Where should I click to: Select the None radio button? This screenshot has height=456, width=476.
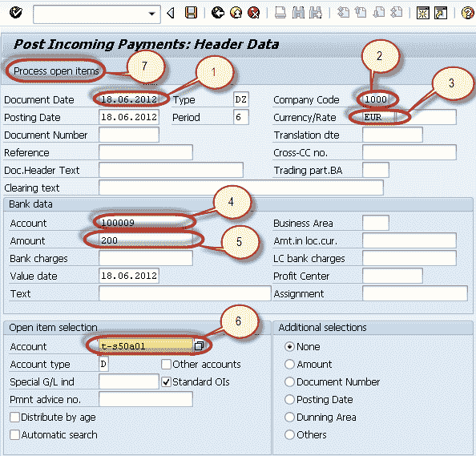click(289, 346)
